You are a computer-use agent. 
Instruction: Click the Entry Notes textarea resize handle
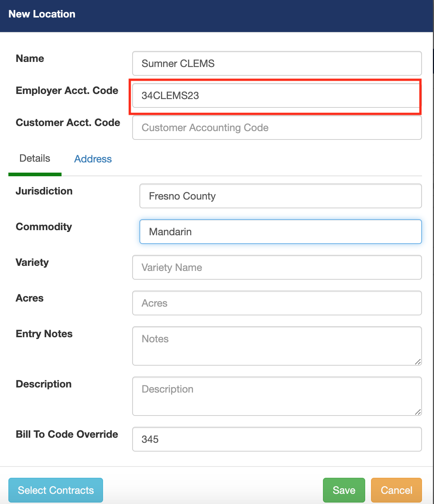418,362
